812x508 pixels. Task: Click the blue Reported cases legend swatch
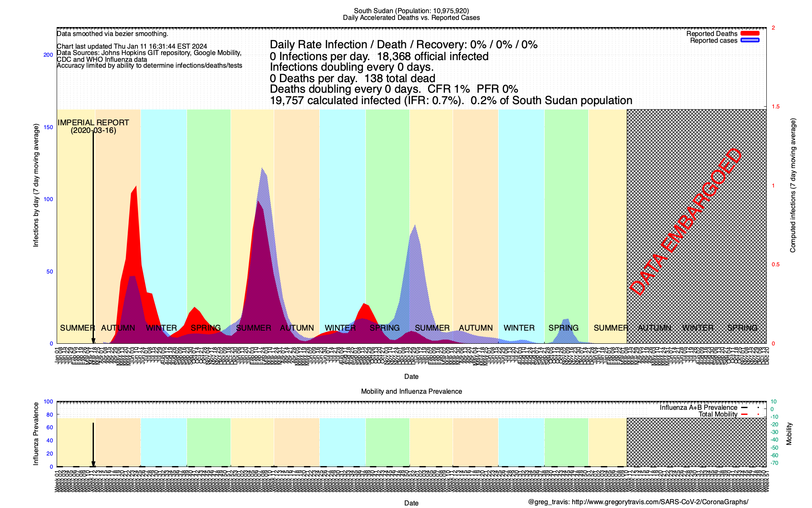coord(750,40)
